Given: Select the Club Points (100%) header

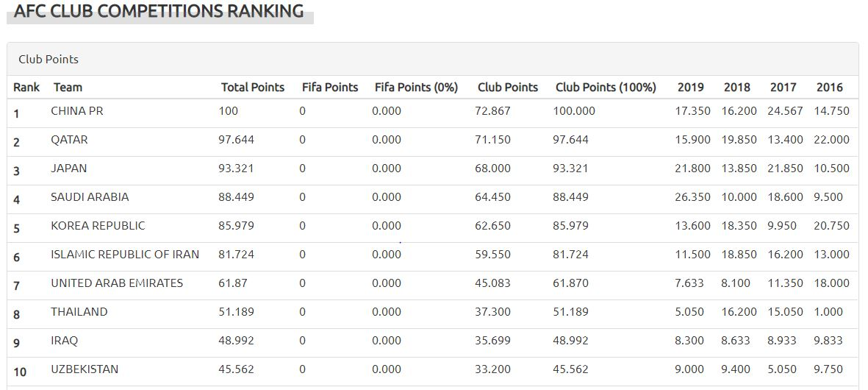Looking at the screenshot, I should 606,88.
